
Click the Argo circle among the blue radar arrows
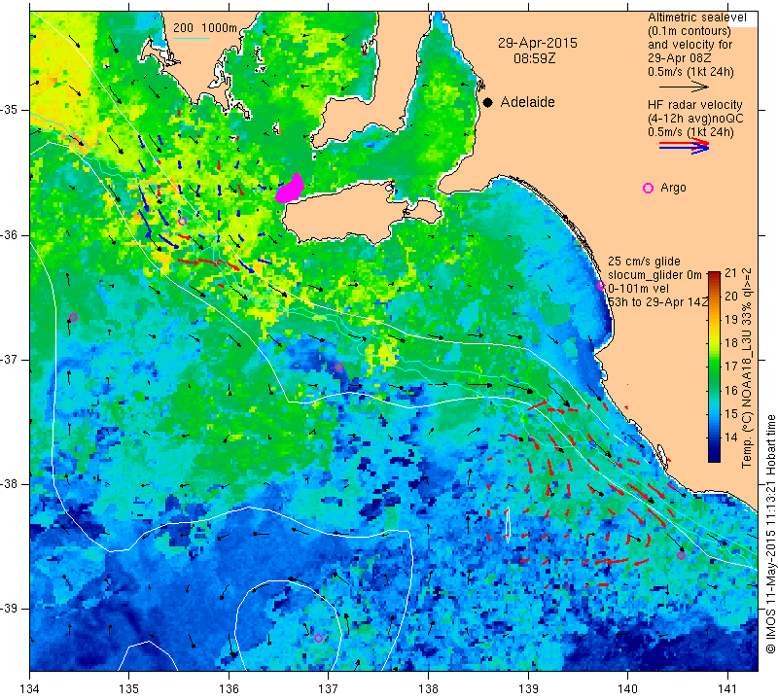coord(182,222)
